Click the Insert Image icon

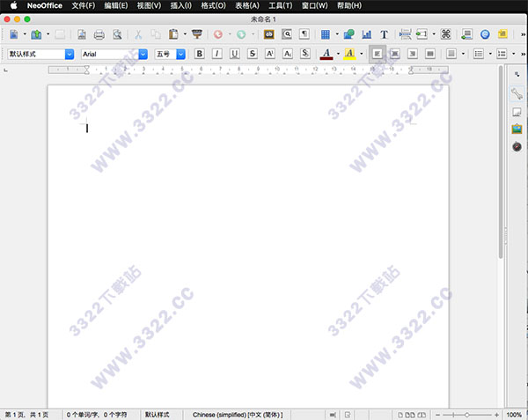click(x=348, y=34)
